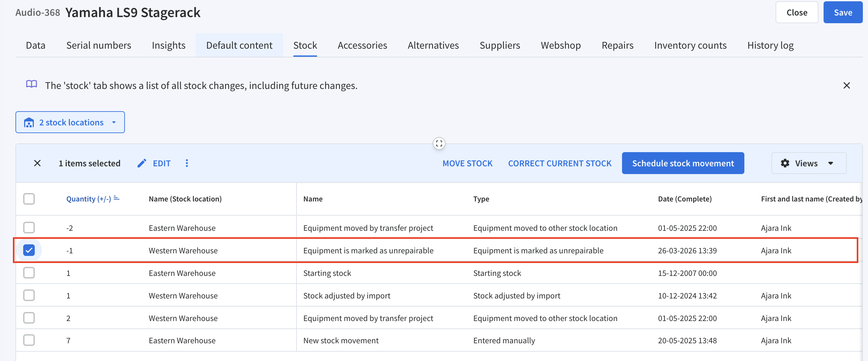The width and height of the screenshot is (868, 361).
Task: Click the quantity 7 cell
Action: coord(68,340)
